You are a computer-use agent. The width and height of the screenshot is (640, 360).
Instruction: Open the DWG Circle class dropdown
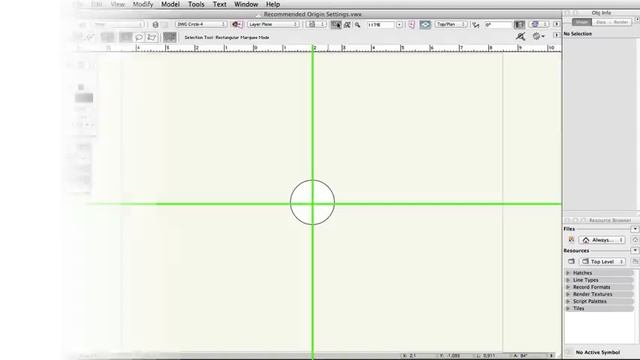tap(201, 24)
